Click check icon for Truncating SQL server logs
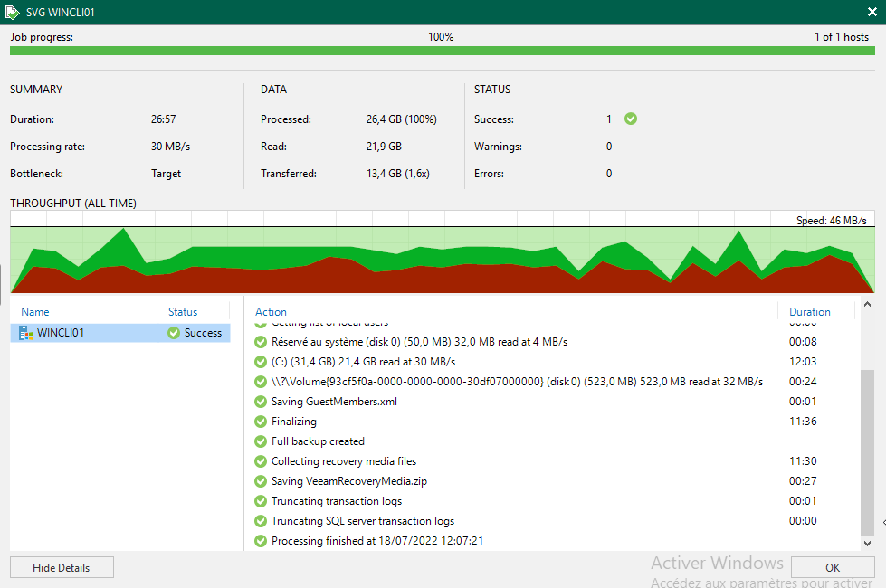 261,521
